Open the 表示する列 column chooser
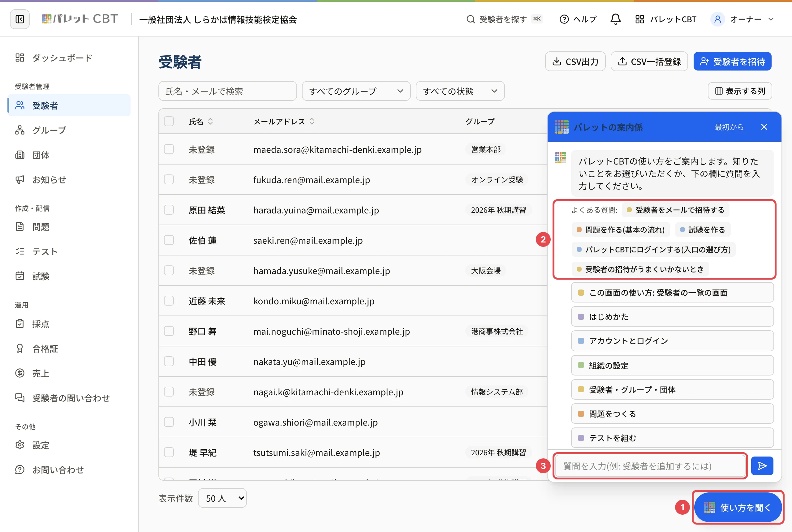 [740, 91]
